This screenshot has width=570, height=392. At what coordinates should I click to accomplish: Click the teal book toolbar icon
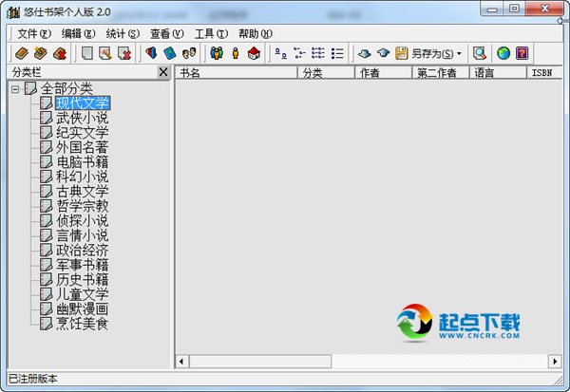(x=170, y=53)
